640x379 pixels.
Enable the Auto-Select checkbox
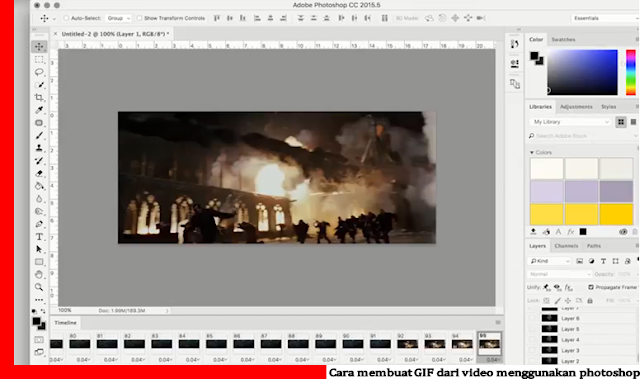(x=66, y=18)
